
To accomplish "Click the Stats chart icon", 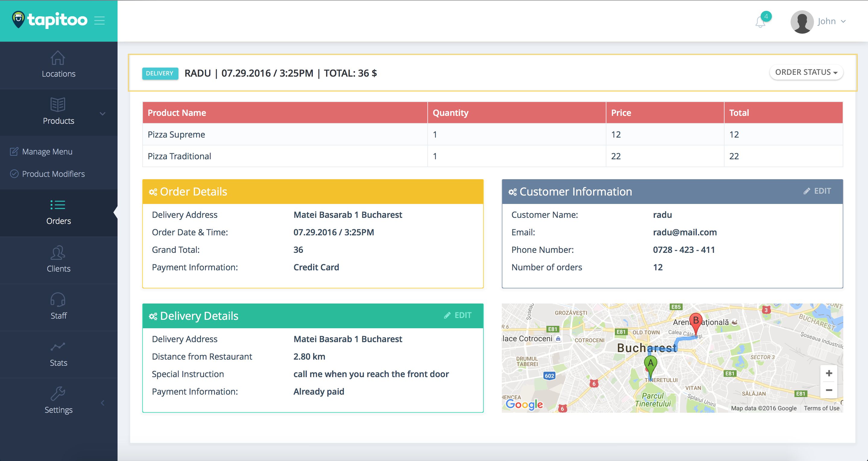I will coord(58,347).
